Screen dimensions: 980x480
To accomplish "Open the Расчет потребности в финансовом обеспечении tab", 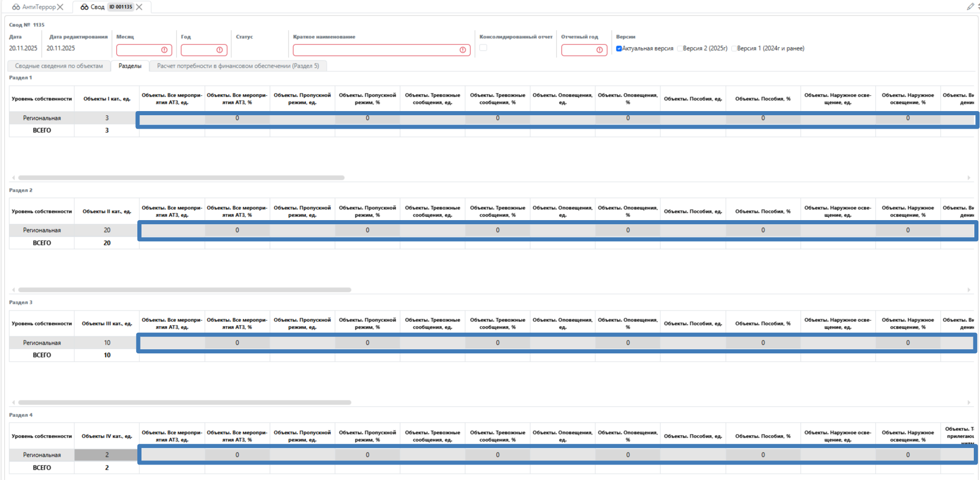I will pyautogui.click(x=238, y=66).
